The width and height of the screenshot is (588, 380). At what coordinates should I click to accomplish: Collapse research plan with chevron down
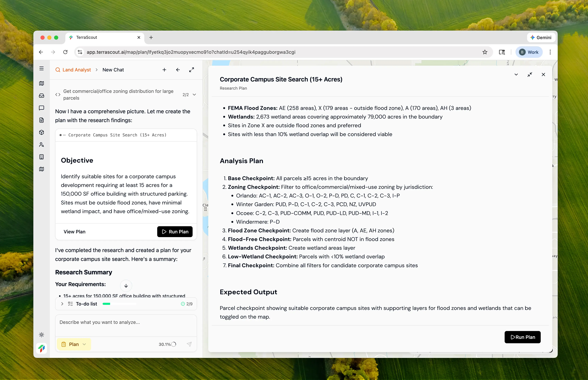click(516, 75)
